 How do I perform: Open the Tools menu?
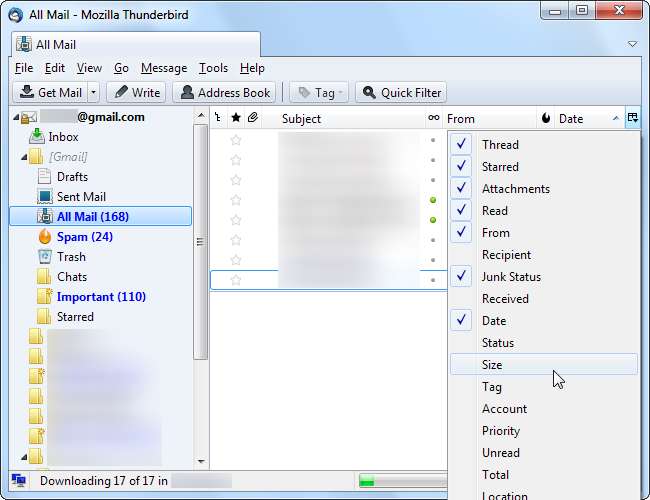[213, 68]
